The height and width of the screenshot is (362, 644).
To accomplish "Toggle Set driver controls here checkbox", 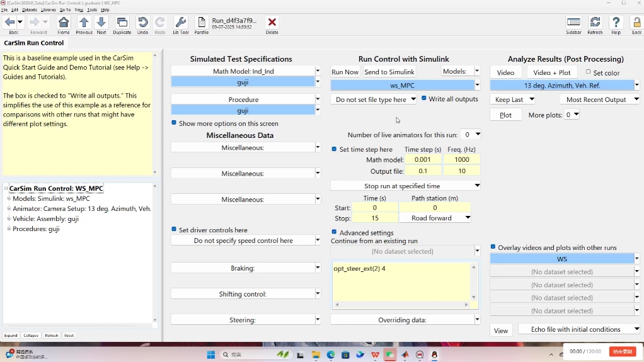I will point(174,229).
